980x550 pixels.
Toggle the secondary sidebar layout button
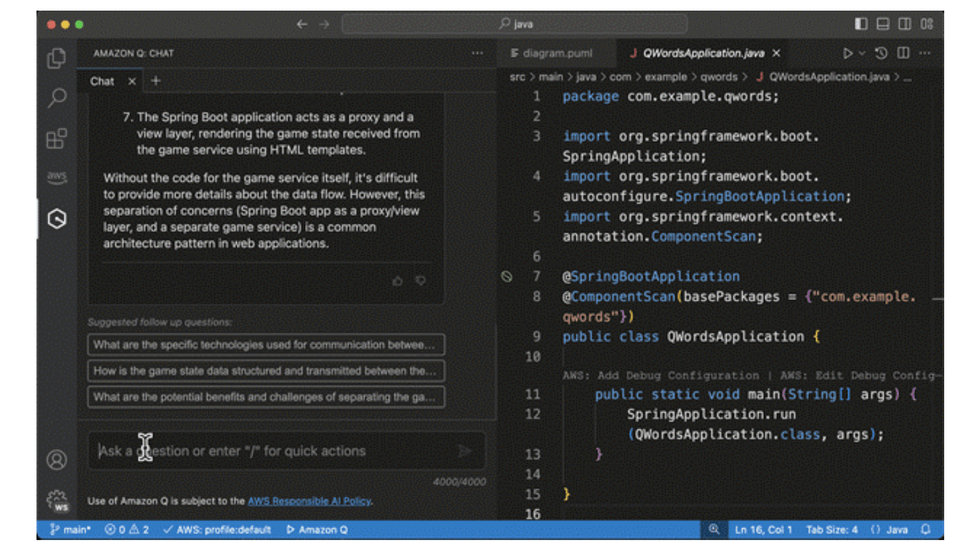[x=904, y=24]
